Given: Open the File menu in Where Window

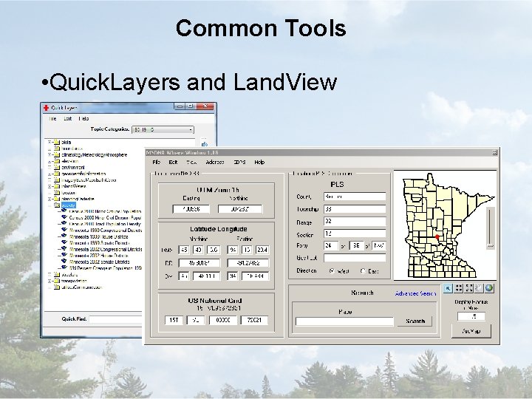Looking at the screenshot, I should pos(157,162).
